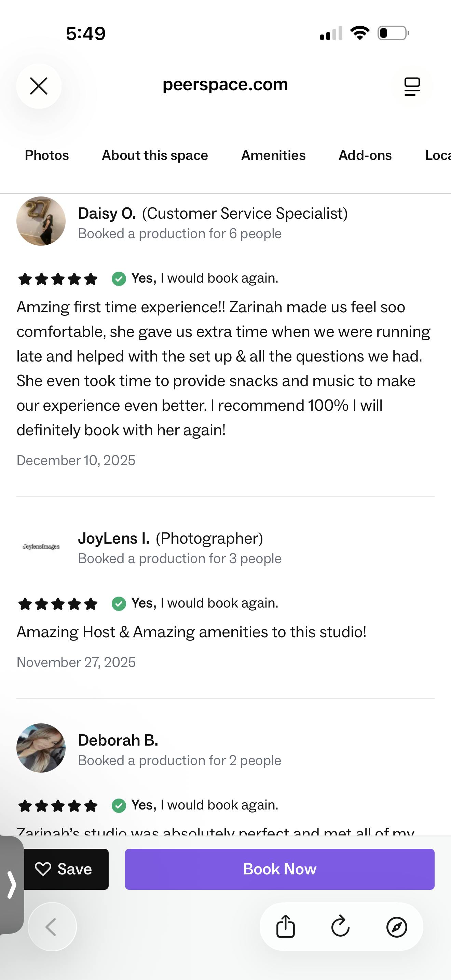Viewport: 451px width, 980px height.
Task: Tap the green checkmark on Daisy's review
Action: pyautogui.click(x=119, y=278)
